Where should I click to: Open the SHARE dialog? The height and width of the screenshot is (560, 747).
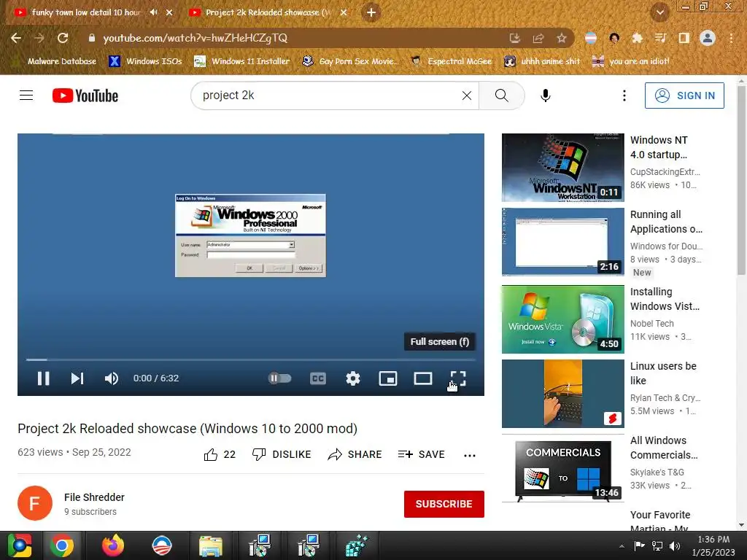[355, 455]
